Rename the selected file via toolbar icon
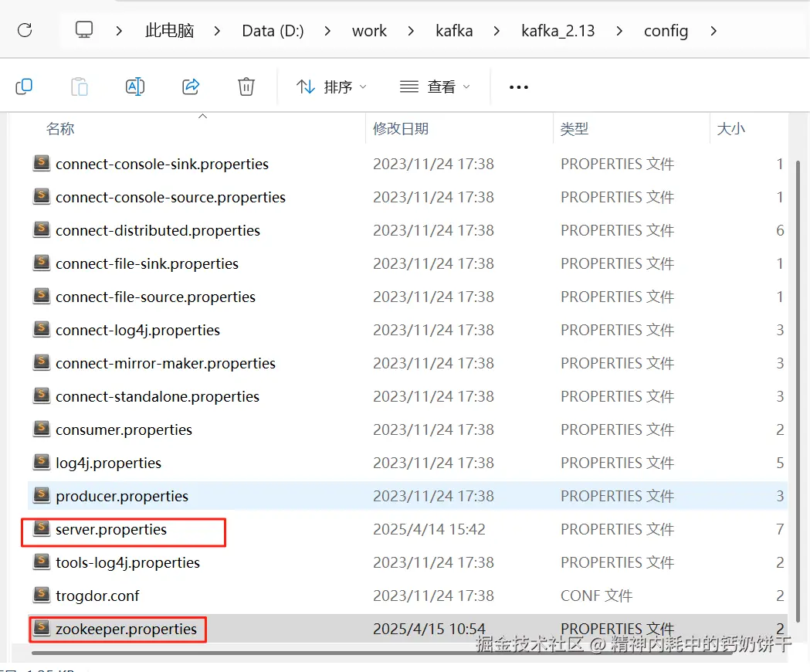This screenshot has height=672, width=810. [x=135, y=87]
